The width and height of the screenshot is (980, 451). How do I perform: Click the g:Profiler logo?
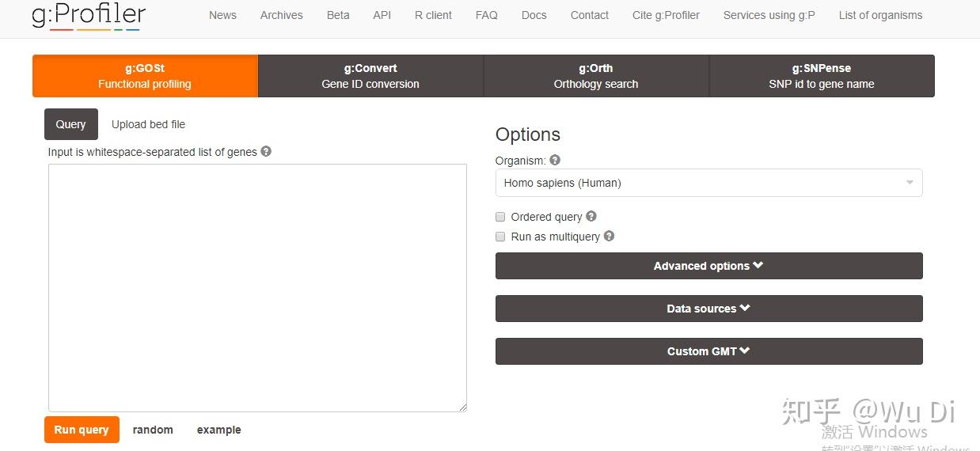(x=89, y=16)
